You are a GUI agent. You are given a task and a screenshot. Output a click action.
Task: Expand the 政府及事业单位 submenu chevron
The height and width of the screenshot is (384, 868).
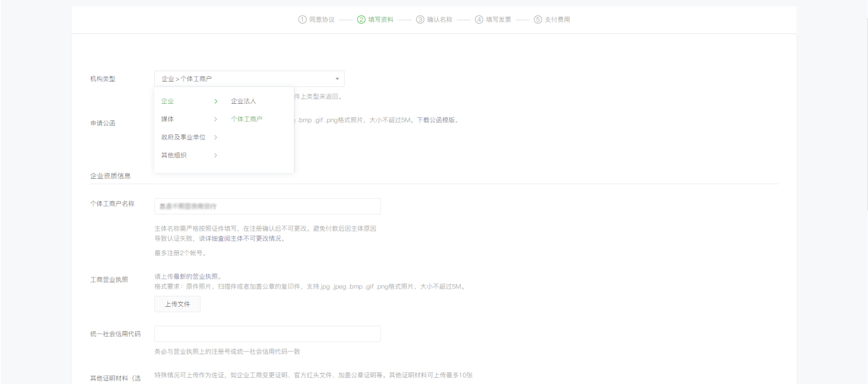click(216, 137)
